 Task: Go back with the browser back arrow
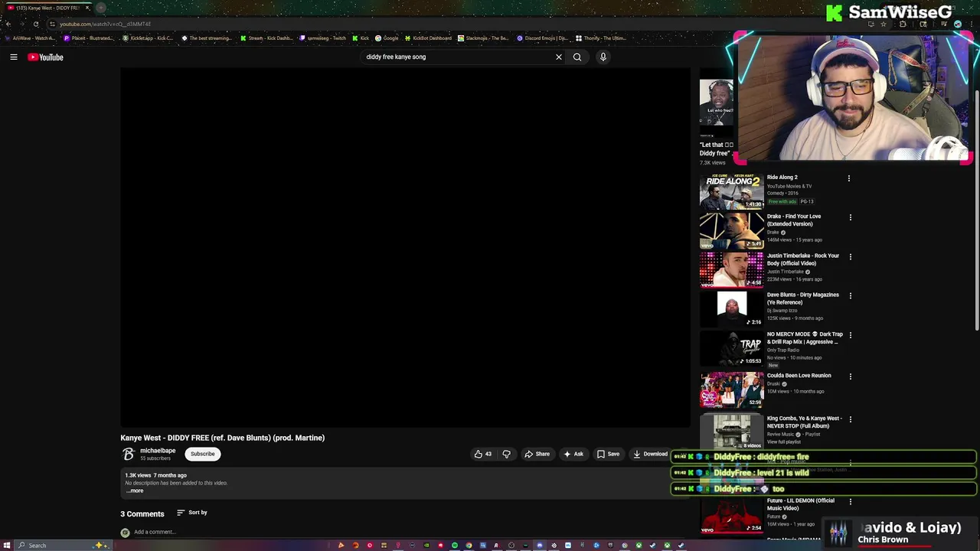pos(8,24)
